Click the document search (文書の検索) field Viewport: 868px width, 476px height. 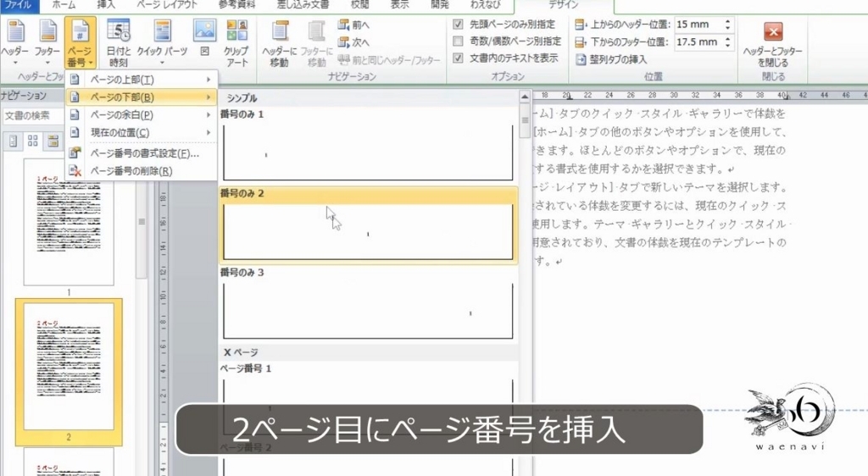(33, 115)
